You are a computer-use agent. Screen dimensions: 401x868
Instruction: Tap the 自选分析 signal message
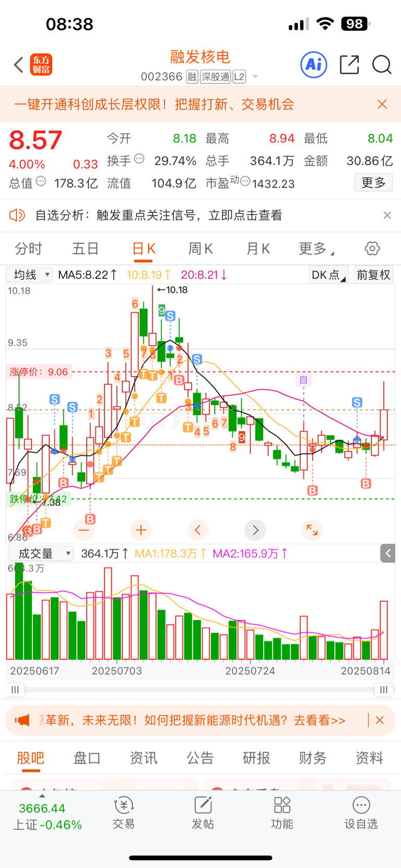pyautogui.click(x=159, y=215)
